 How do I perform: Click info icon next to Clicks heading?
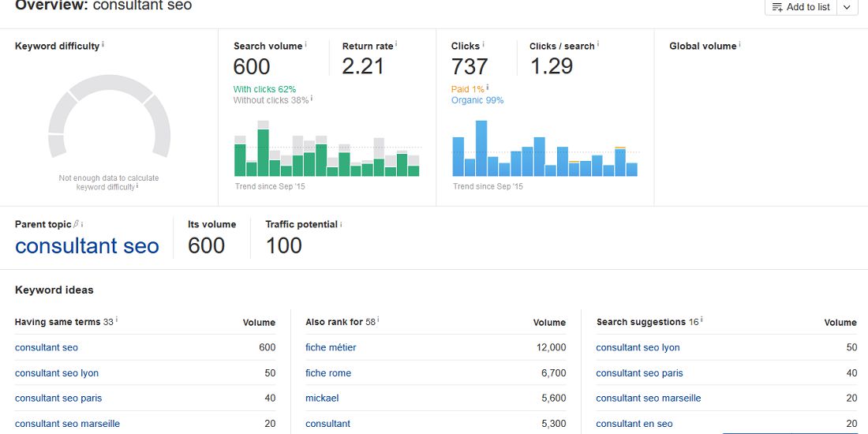(x=483, y=45)
